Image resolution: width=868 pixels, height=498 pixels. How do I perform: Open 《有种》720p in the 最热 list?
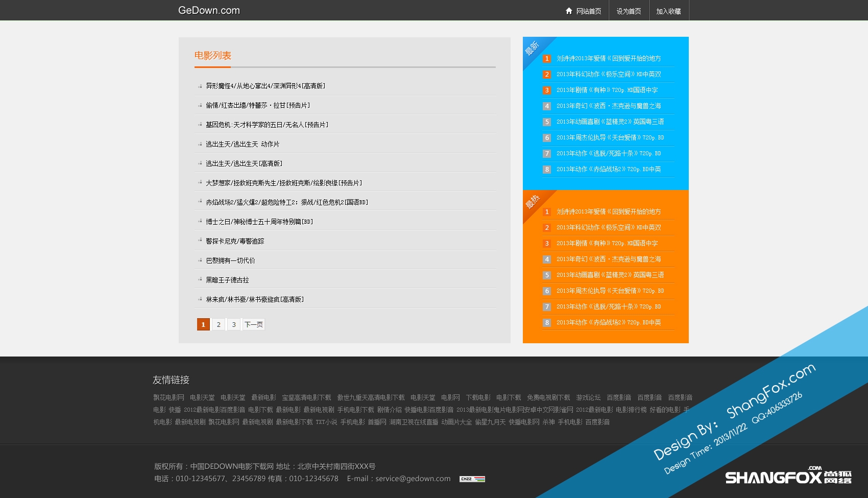607,244
